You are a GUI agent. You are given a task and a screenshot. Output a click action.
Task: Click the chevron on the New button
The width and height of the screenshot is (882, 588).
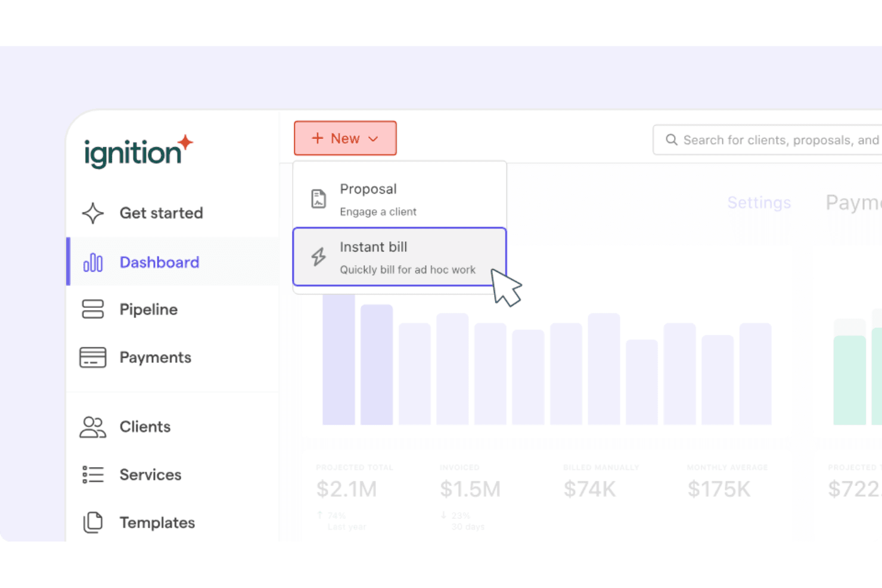point(374,139)
